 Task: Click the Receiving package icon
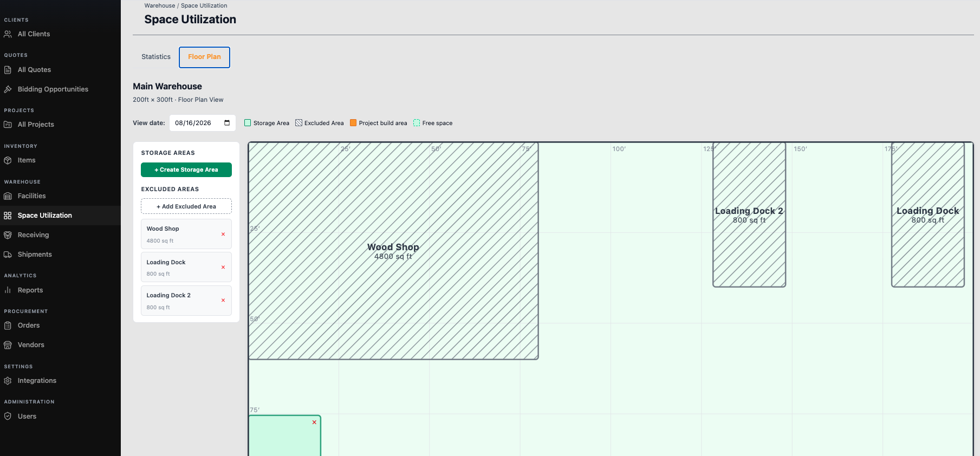coord(8,235)
